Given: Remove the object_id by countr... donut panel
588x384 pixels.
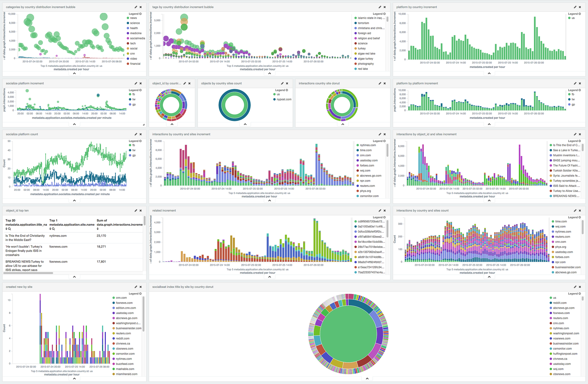Looking at the screenshot, I should click(189, 83).
